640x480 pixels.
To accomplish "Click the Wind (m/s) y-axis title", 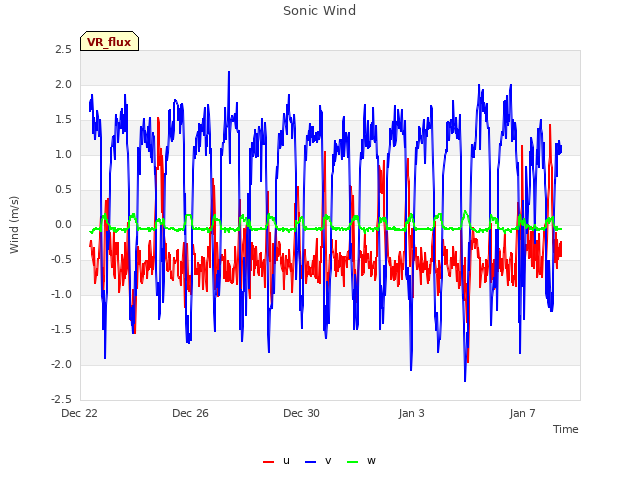I will pyautogui.click(x=14, y=225).
